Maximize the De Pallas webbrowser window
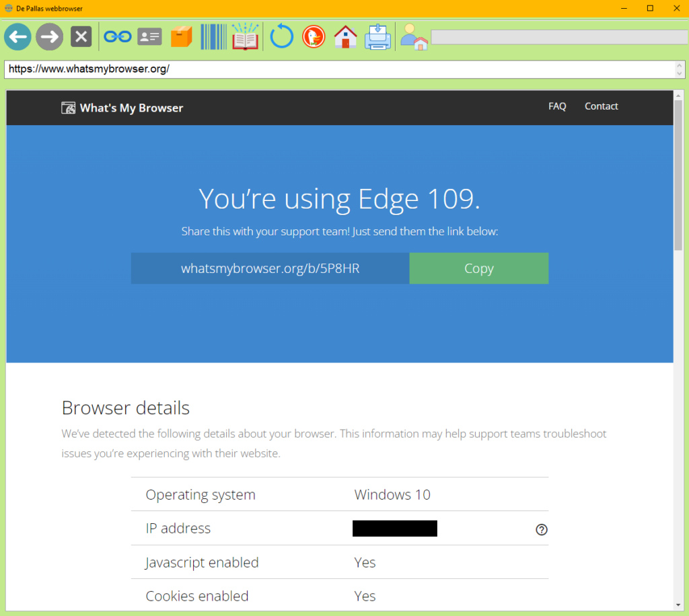Screen dimensions: 689x616 pyautogui.click(x=651, y=8)
